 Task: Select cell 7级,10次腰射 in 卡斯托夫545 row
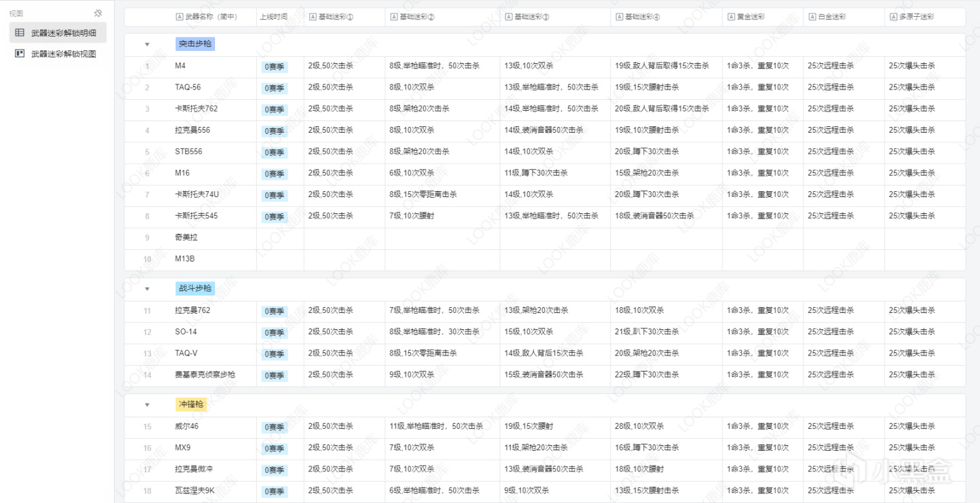[442, 217]
